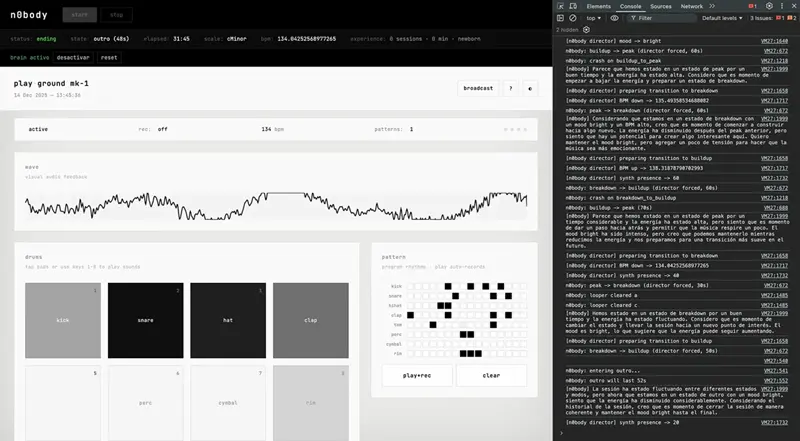The width and height of the screenshot is (800, 441).
Task: Click the play+rec pattern button
Action: 417,375
